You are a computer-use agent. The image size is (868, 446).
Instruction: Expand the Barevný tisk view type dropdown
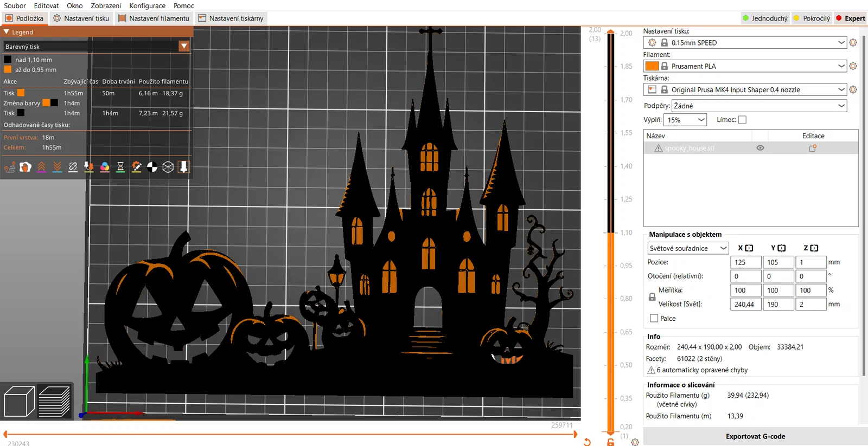click(x=184, y=46)
